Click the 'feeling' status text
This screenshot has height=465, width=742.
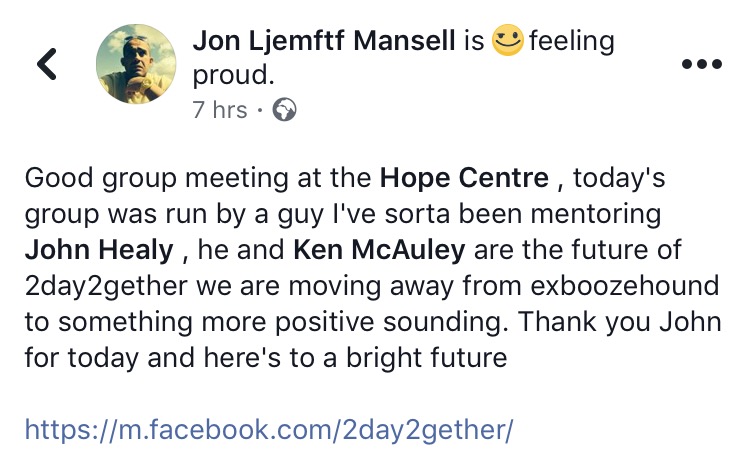572,41
